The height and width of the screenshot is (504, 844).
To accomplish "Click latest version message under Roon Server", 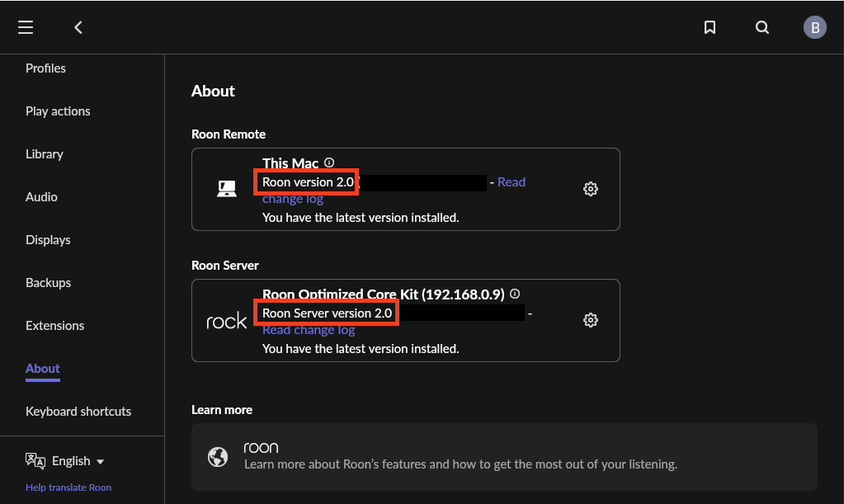I will coord(361,349).
